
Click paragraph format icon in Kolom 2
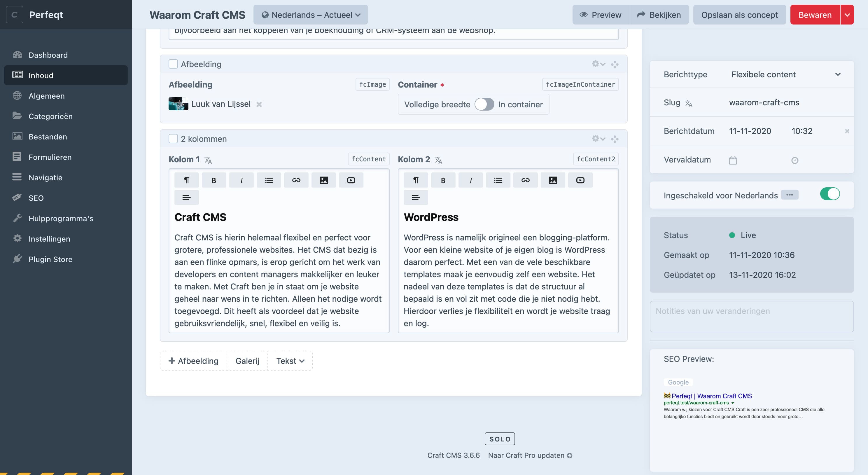tap(416, 180)
